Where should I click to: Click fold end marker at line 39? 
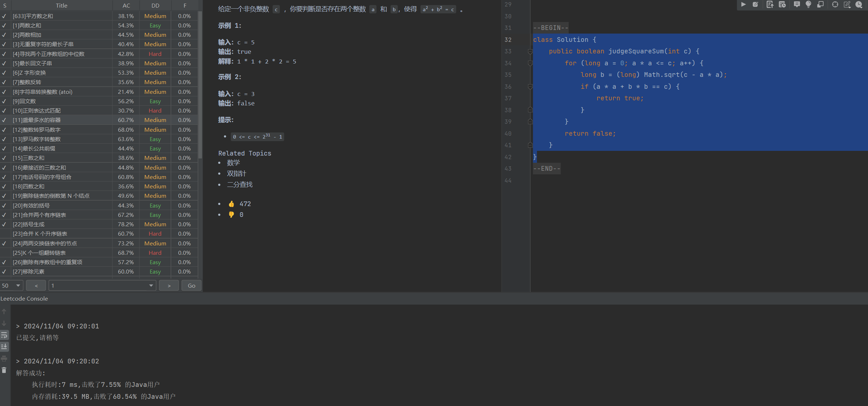(x=530, y=122)
